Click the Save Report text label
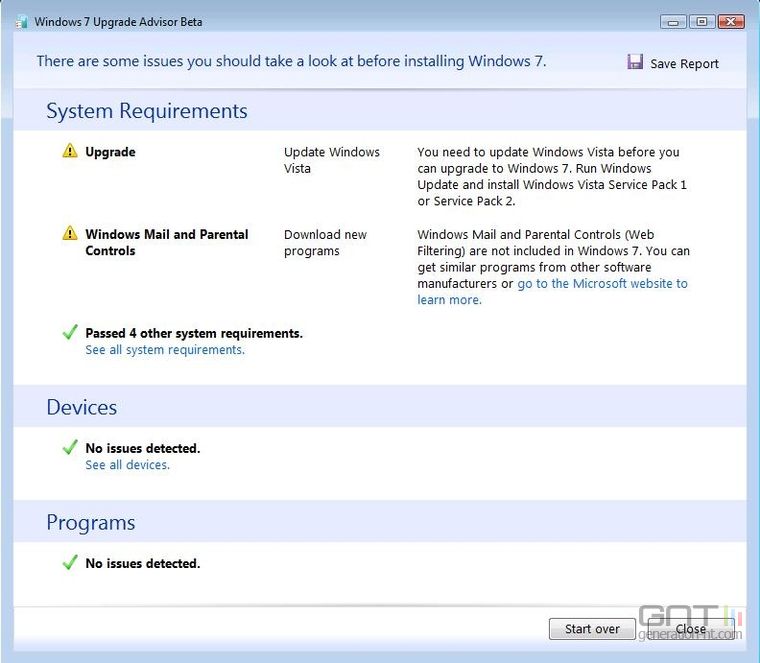This screenshot has width=760, height=663. (684, 63)
